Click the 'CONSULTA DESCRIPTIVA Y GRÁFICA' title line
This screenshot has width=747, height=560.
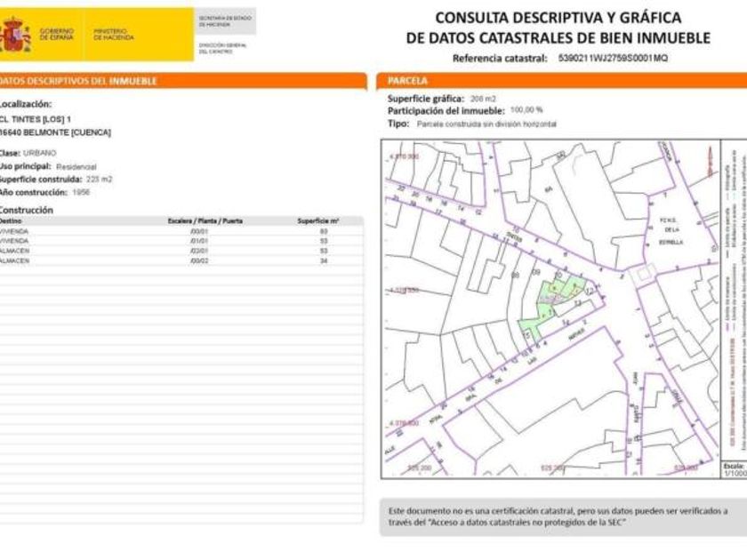[x=558, y=18]
